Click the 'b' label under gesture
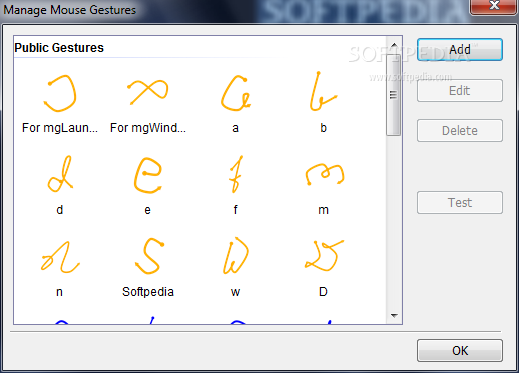 coord(323,128)
